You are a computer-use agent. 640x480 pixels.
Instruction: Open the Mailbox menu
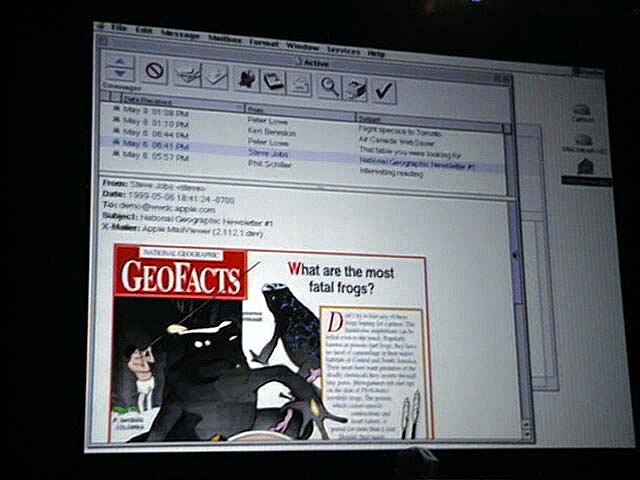coord(224,39)
